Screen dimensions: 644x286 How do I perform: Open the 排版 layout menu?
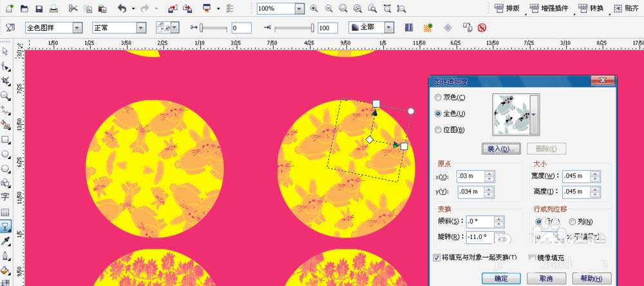[508, 8]
